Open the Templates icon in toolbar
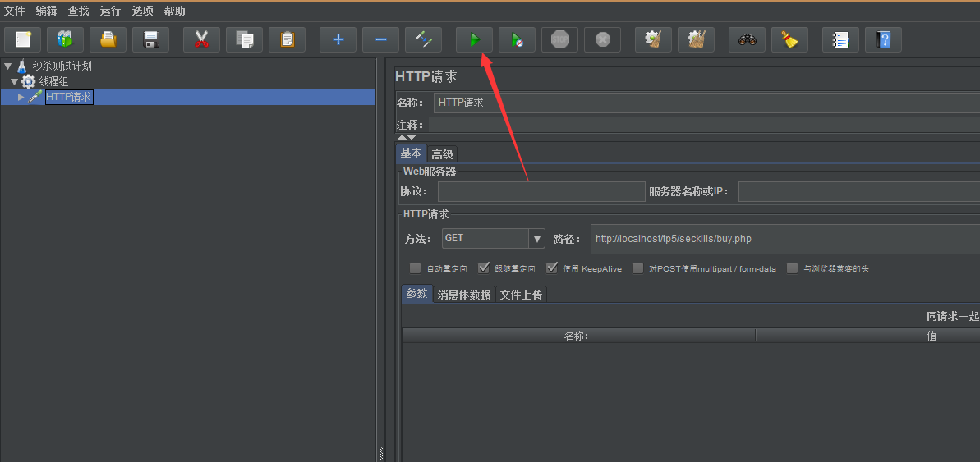Screen dimensions: 980x462 pyautogui.click(x=65, y=40)
